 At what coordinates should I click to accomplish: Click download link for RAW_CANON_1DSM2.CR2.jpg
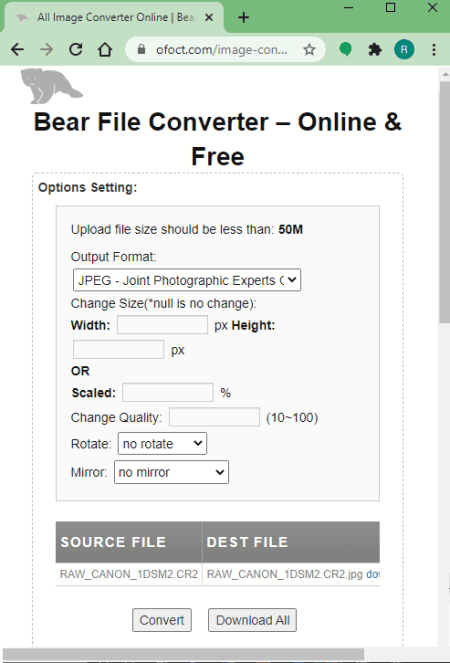click(x=373, y=574)
